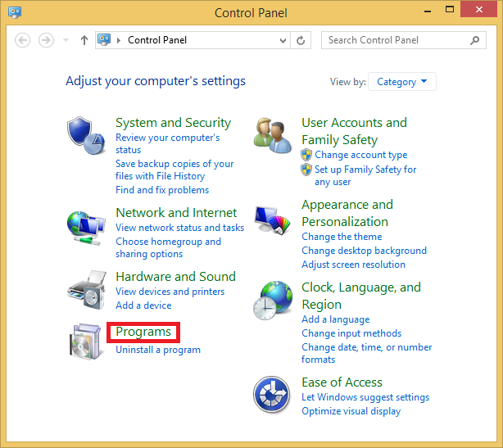Click the Network and Internet globe icon
503x448 pixels.
pos(86,228)
